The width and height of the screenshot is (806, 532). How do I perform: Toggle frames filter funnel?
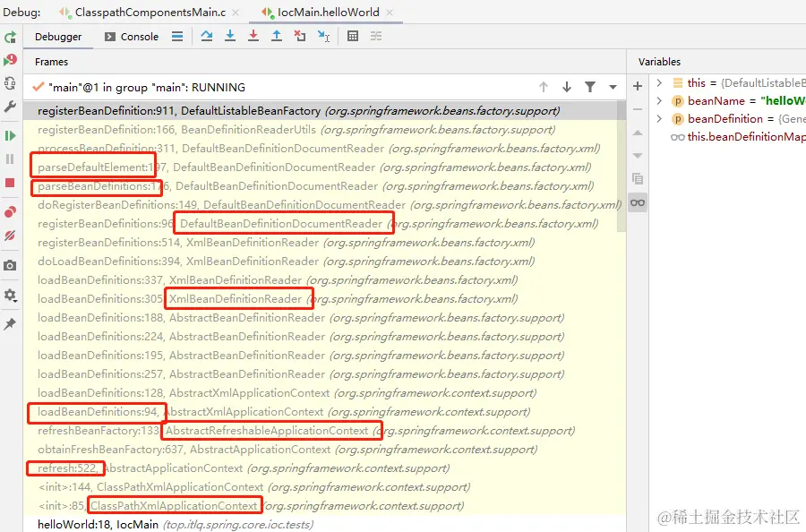click(590, 87)
